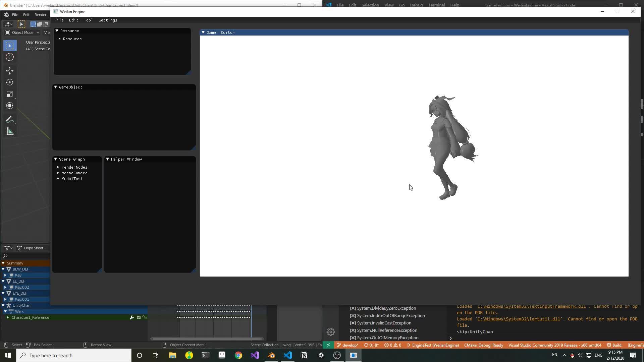Click the Chrome taskbar icon
This screenshot has width=644, height=362.
(238, 355)
